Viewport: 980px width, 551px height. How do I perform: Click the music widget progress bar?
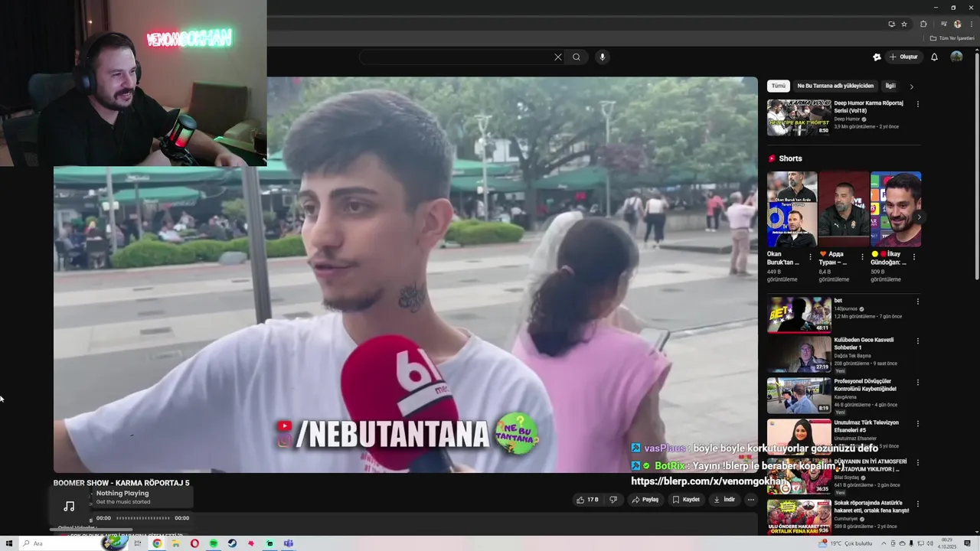pos(142,518)
